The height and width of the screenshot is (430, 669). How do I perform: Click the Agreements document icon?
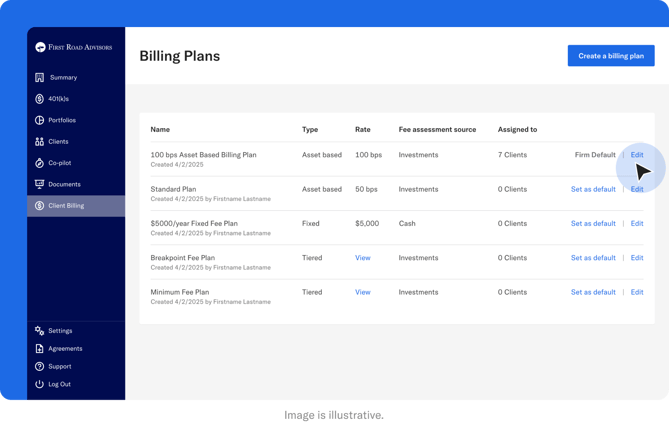[x=40, y=349]
